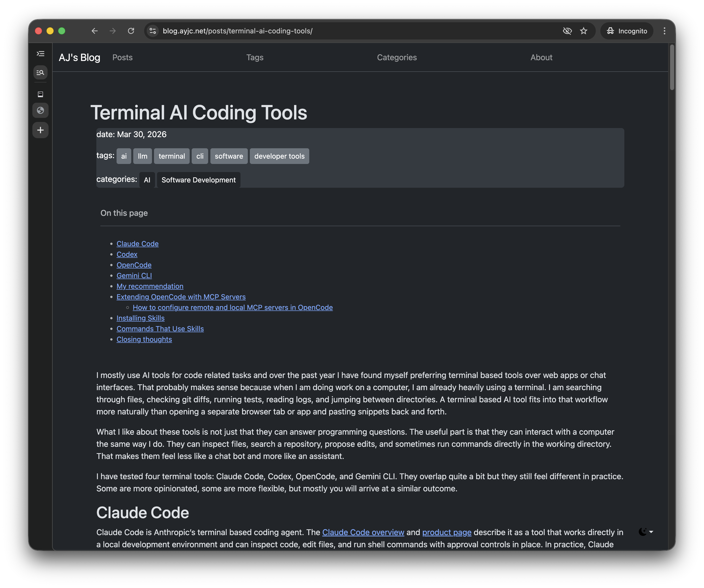Switch to the Posts section
This screenshot has height=588, width=704.
click(x=122, y=57)
